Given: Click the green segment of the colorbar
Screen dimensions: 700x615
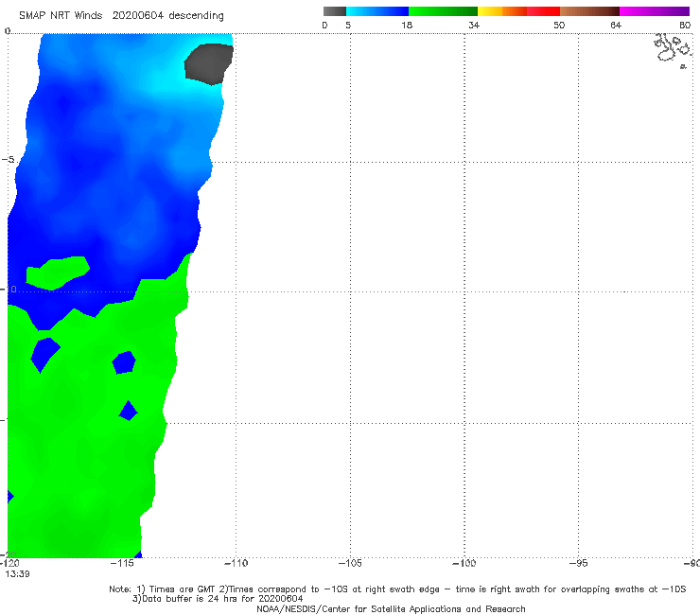Looking at the screenshot, I should (443, 11).
